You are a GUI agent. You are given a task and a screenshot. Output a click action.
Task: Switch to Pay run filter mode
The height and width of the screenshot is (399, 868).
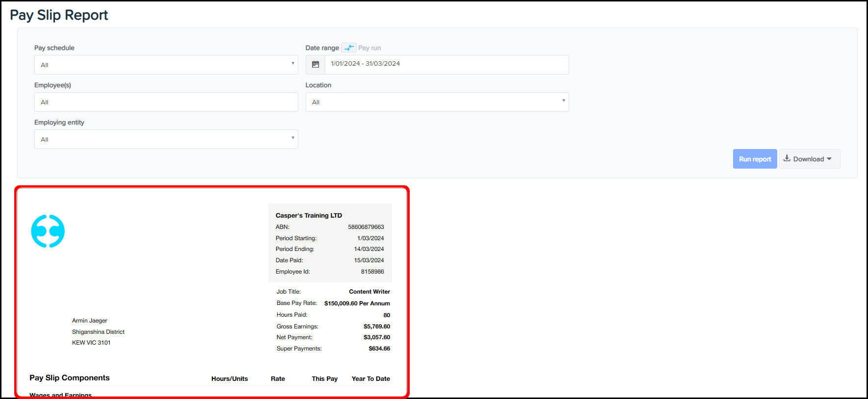[369, 48]
